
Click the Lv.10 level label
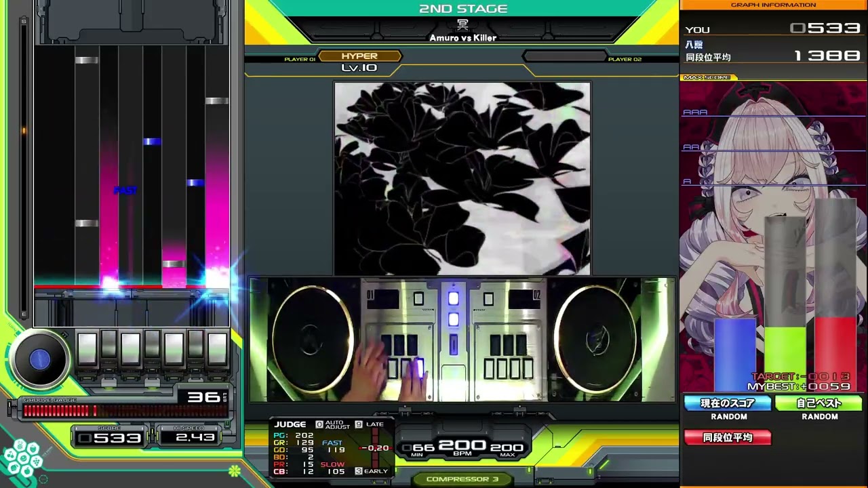coord(359,68)
